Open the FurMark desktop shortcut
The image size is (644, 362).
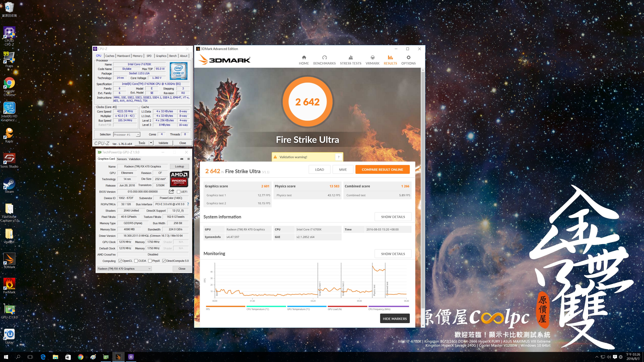[x=9, y=286]
